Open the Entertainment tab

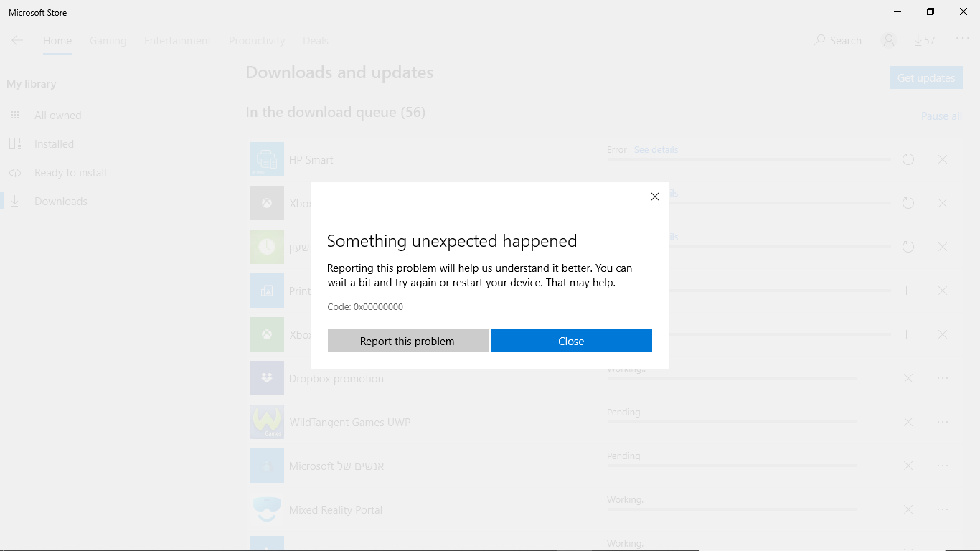click(178, 41)
